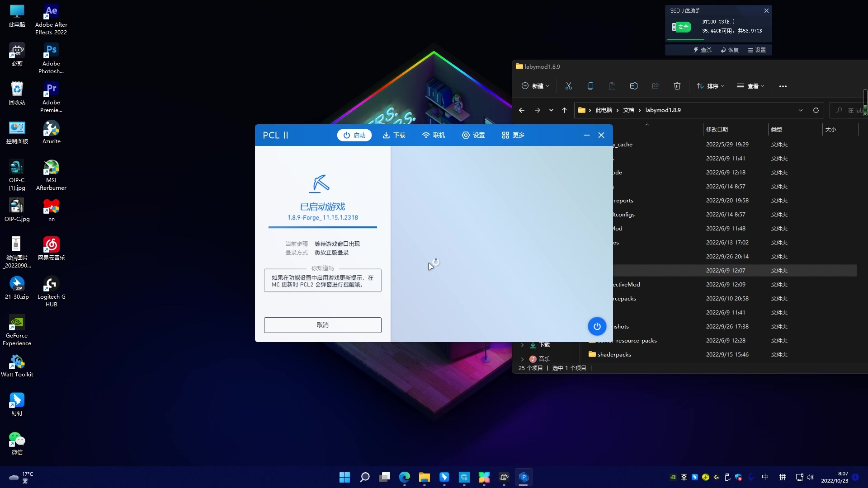Open the 设置 tab in PCL

click(473, 135)
